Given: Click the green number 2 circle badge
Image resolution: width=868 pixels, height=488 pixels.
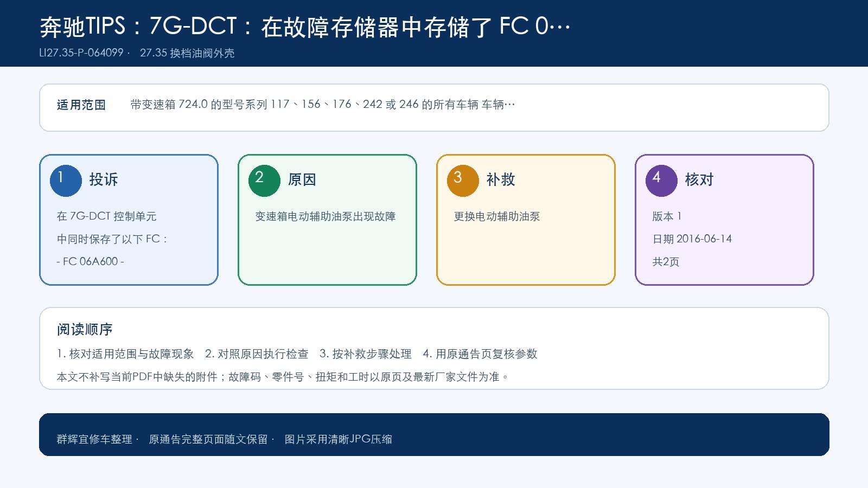Looking at the screenshot, I should tap(264, 181).
